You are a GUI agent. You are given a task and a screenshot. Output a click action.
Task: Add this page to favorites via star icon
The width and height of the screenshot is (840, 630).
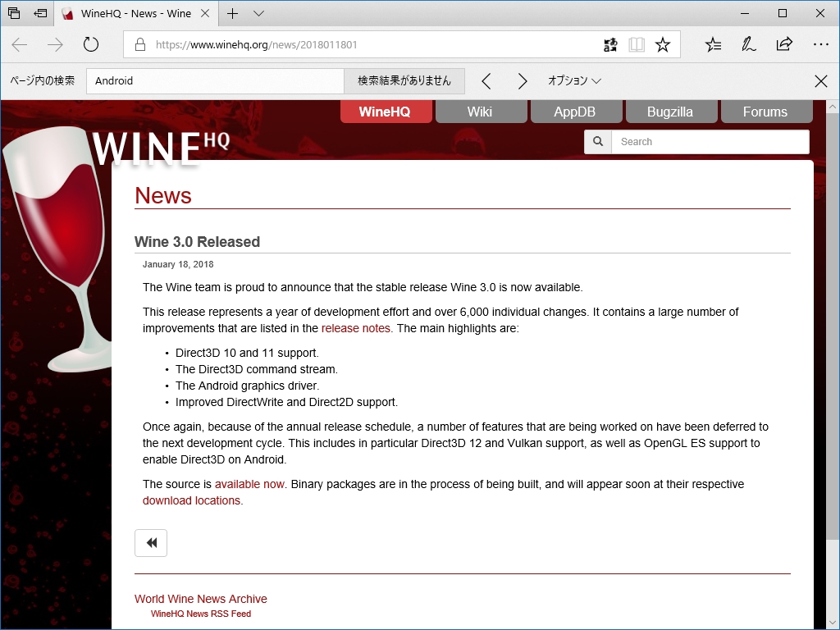(662, 45)
